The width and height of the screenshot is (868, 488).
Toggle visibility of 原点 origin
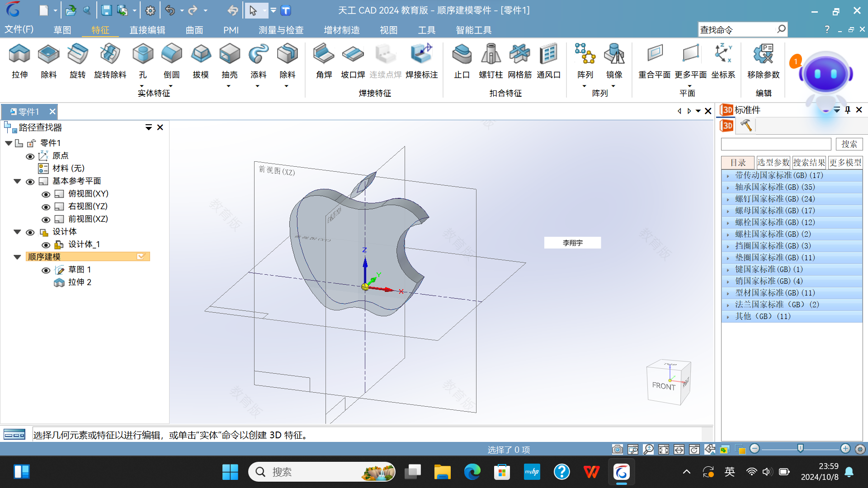(x=30, y=156)
